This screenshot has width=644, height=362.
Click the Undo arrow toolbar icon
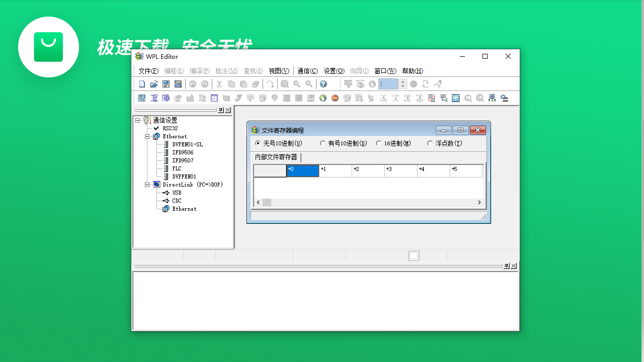(x=193, y=84)
